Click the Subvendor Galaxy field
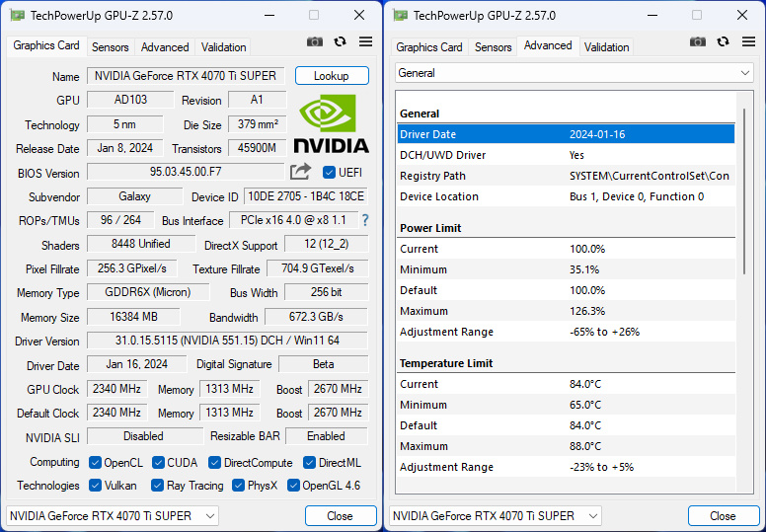Image resolution: width=766 pixels, height=532 pixels. pyautogui.click(x=135, y=196)
